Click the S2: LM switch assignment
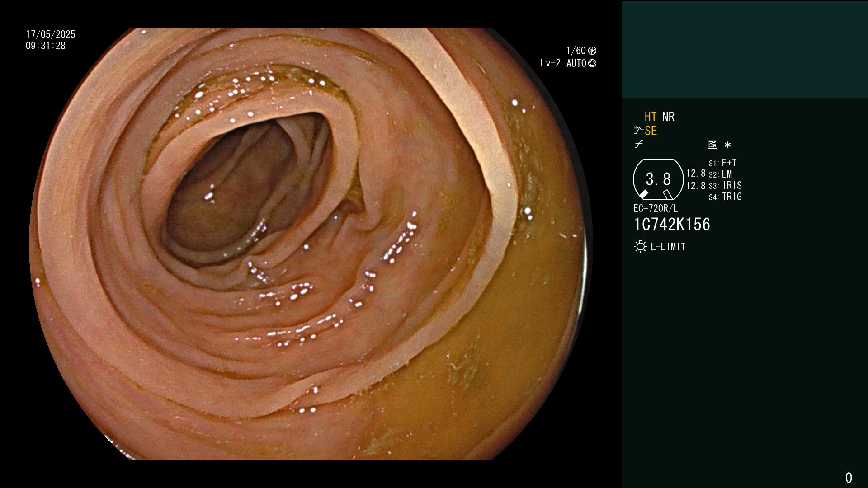This screenshot has height=488, width=868. 721,174
